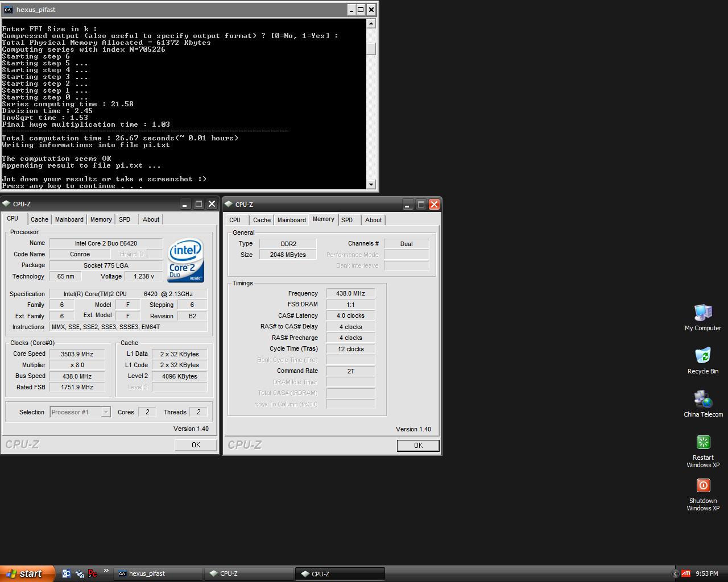The width and height of the screenshot is (728, 582).
Task: Click the memory Frequency 438.0 MHz value
Action: tap(350, 293)
